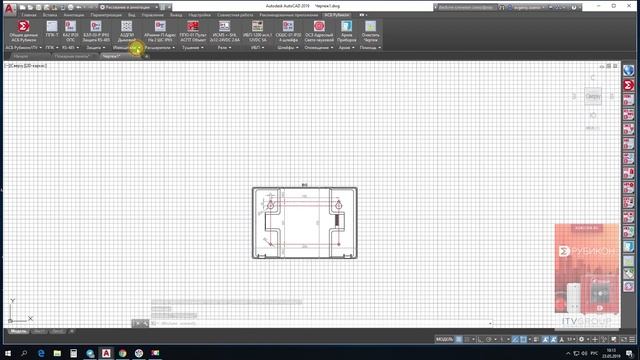Click the МОДЕЛЬ space button in status bar
This screenshot has height=360, width=640.
tap(444, 340)
